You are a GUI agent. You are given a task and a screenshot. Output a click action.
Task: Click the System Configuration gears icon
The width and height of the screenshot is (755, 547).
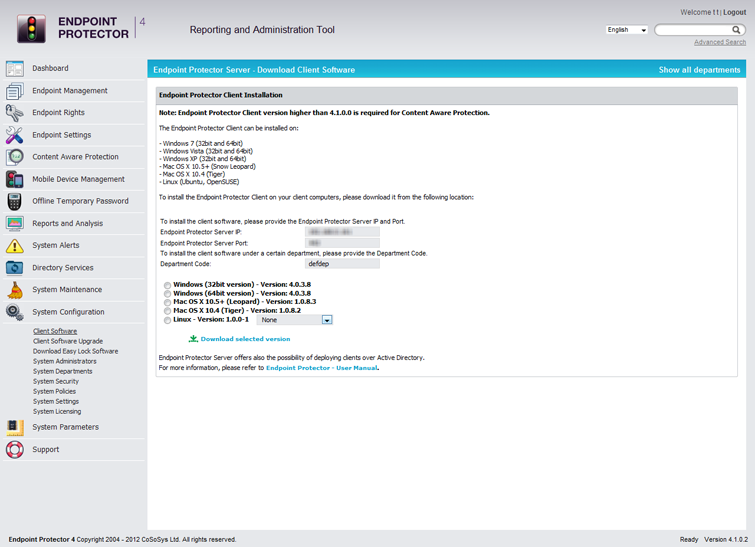[x=14, y=312]
